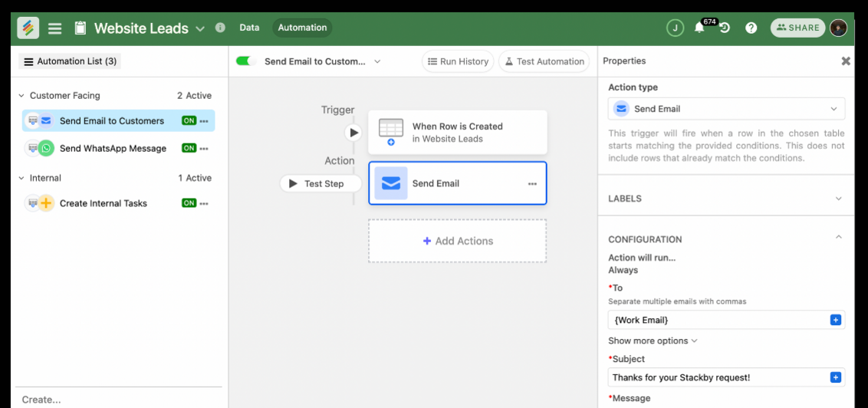The height and width of the screenshot is (408, 868).
Task: Open more options for Send Email to Customers
Action: coord(204,120)
